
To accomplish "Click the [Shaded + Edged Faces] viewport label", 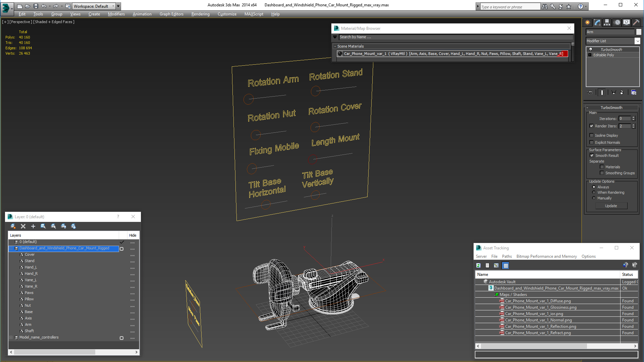I will [x=54, y=22].
